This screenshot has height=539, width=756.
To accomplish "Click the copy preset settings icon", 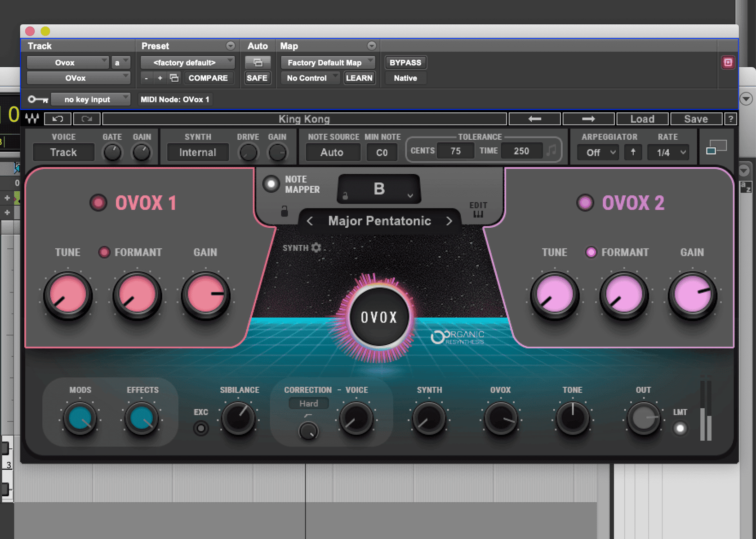I will [x=174, y=78].
